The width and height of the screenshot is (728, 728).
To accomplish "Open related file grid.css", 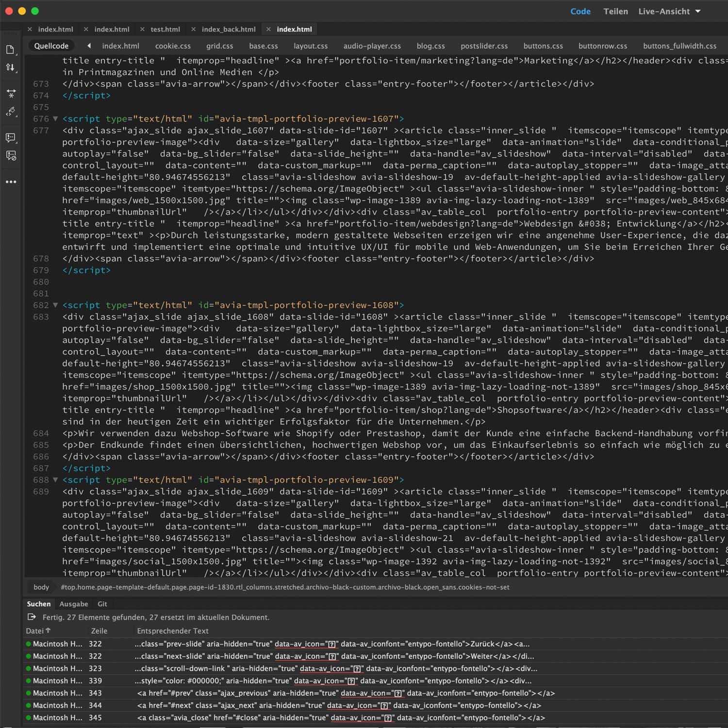I will (219, 46).
